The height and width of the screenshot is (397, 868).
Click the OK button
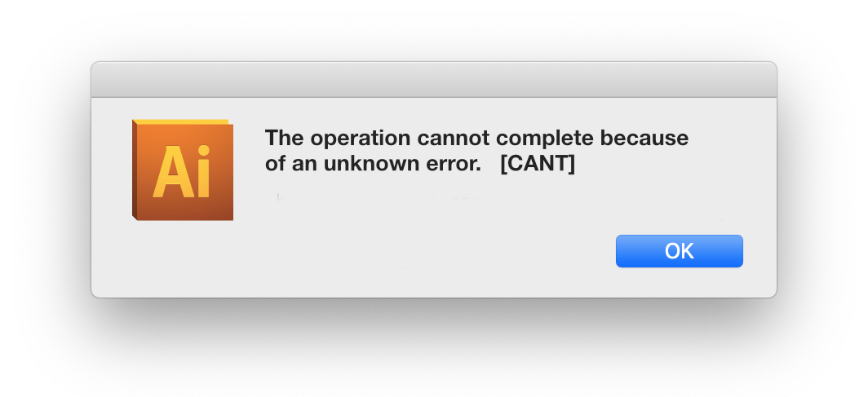(680, 251)
